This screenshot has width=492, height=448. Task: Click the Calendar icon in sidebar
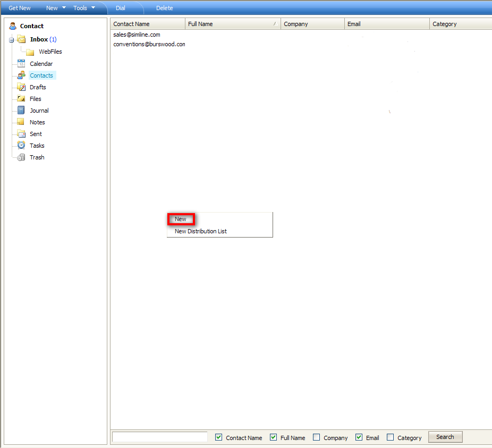pos(21,64)
